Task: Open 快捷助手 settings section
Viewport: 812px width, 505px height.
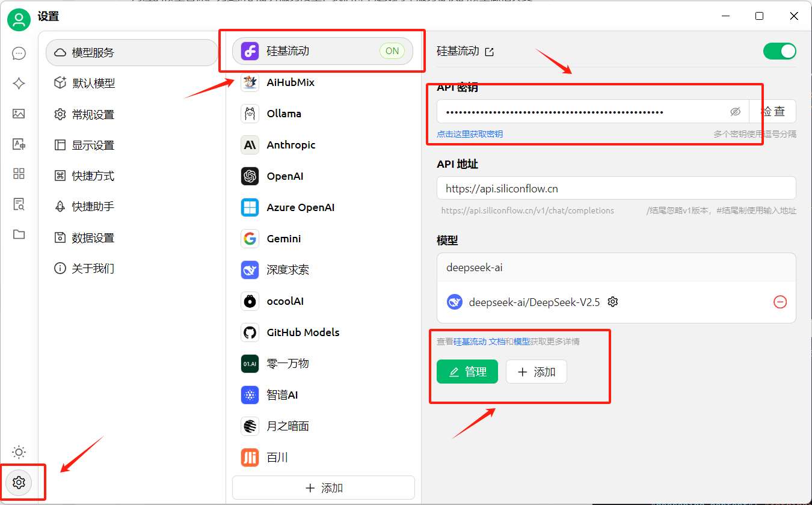Action: pyautogui.click(x=132, y=207)
